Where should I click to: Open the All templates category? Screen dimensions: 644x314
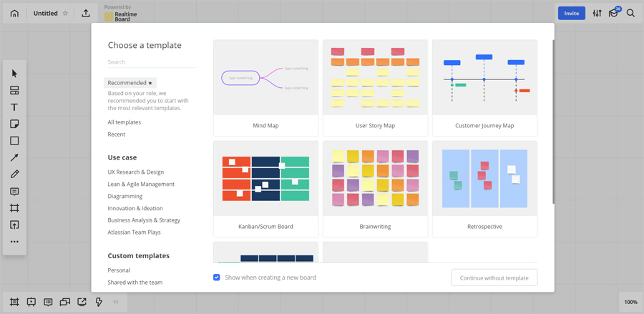tap(125, 122)
